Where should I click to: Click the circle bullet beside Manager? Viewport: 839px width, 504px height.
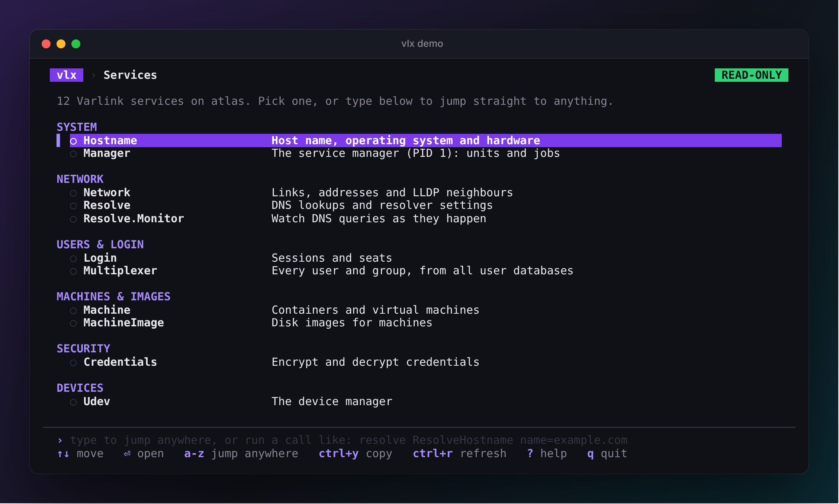tap(74, 154)
